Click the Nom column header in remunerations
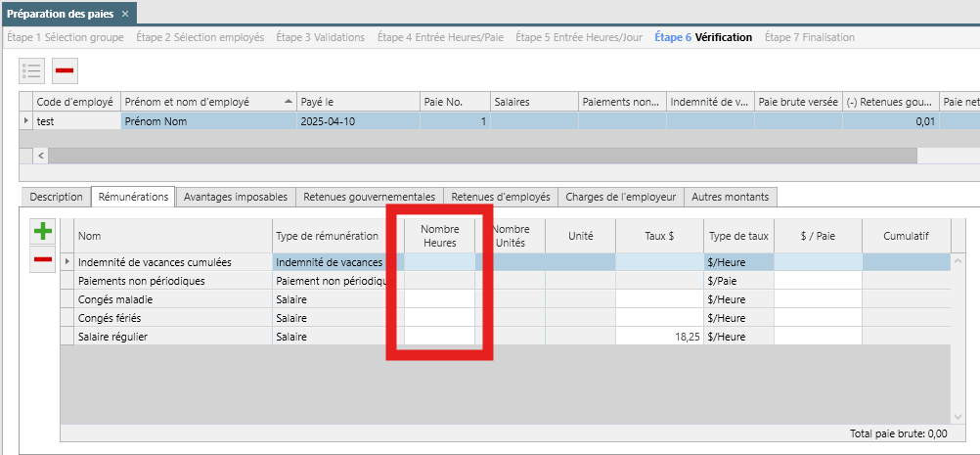Screen dimensions: 980x455 click(x=173, y=236)
